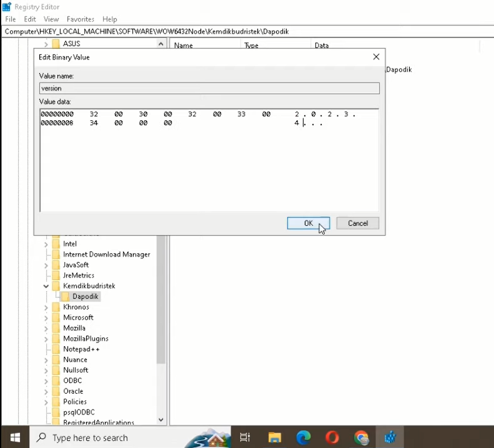Expand the ODBC registry key
The image size is (494, 448).
click(x=46, y=381)
